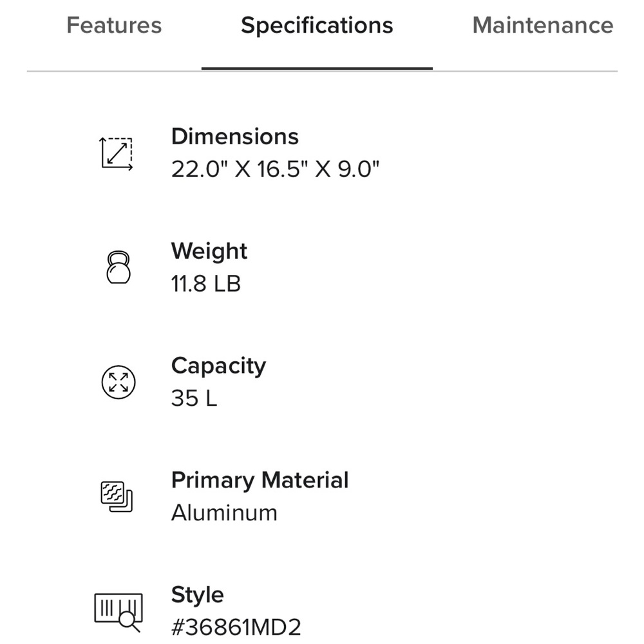This screenshot has width=644, height=644.
Task: Click the active tab underline indicator
Action: coord(317,68)
